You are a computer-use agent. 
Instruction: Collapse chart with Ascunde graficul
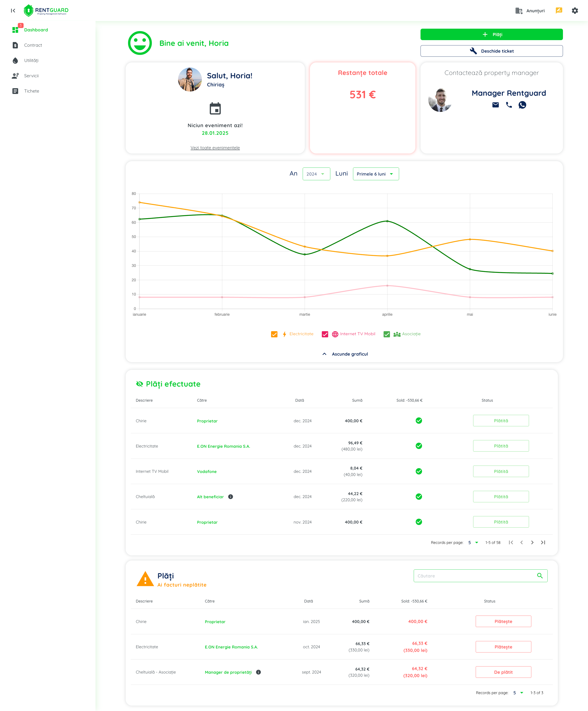tap(345, 354)
